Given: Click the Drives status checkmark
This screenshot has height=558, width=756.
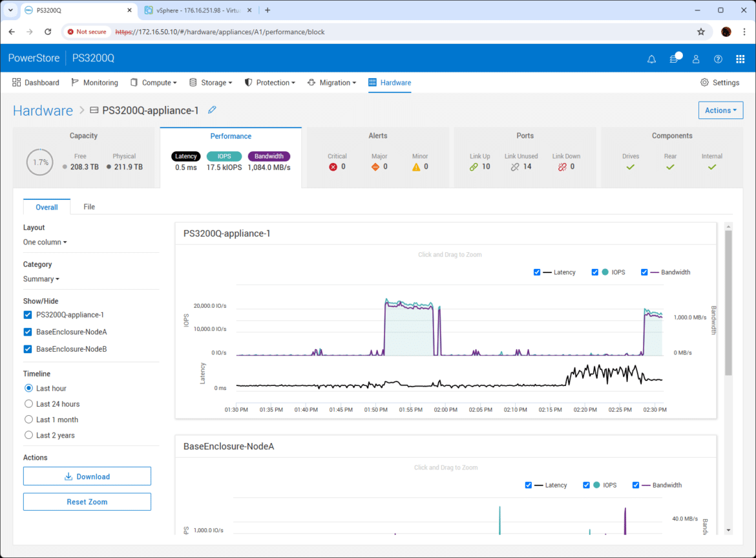Looking at the screenshot, I should click(630, 167).
